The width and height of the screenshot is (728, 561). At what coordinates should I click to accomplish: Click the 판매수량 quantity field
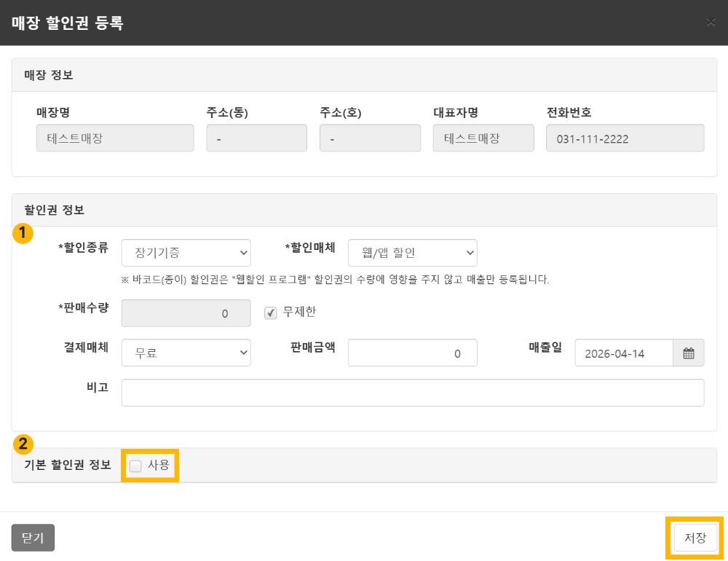pyautogui.click(x=186, y=313)
